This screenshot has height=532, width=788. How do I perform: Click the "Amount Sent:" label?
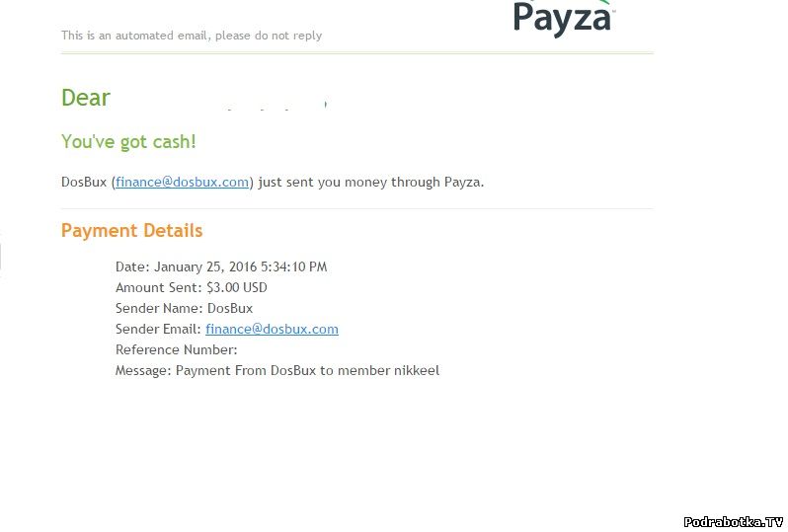pyautogui.click(x=158, y=287)
